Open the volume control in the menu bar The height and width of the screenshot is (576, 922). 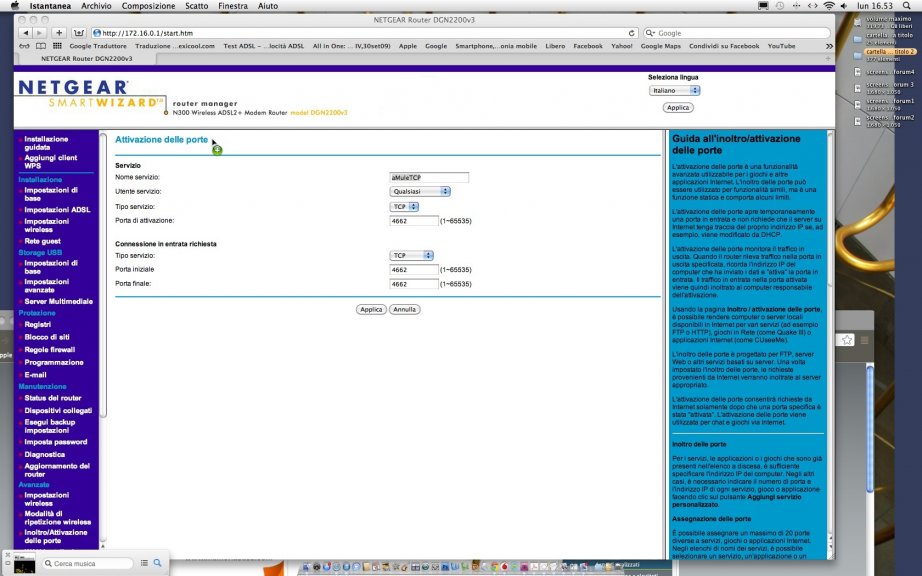pyautogui.click(x=844, y=6)
